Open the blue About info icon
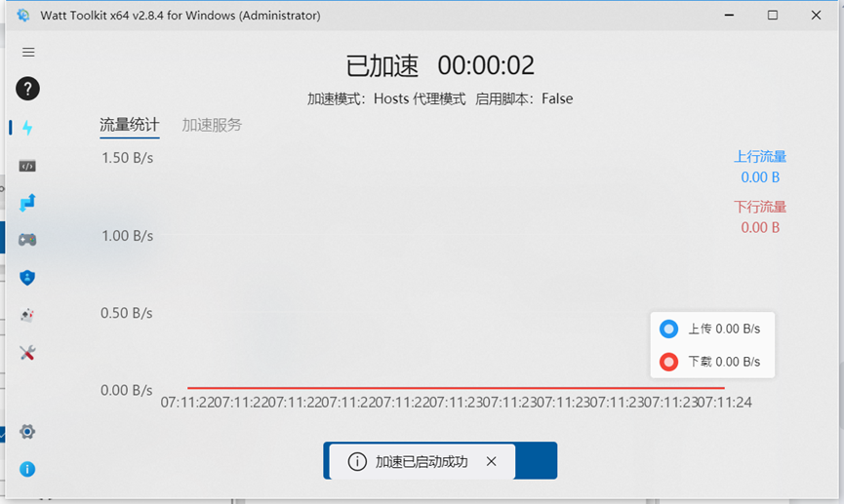The height and width of the screenshot is (504, 844). (27, 469)
